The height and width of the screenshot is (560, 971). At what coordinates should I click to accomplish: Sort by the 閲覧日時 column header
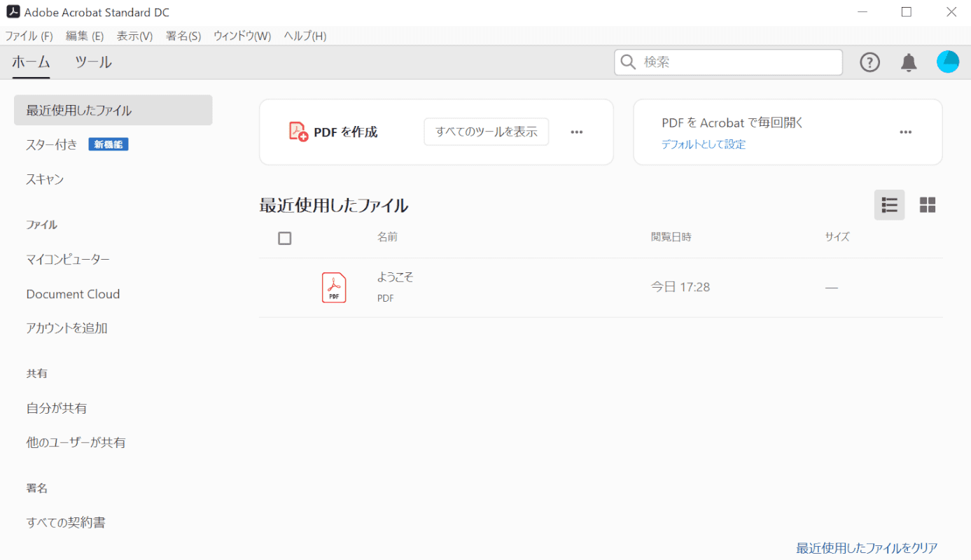pyautogui.click(x=671, y=237)
